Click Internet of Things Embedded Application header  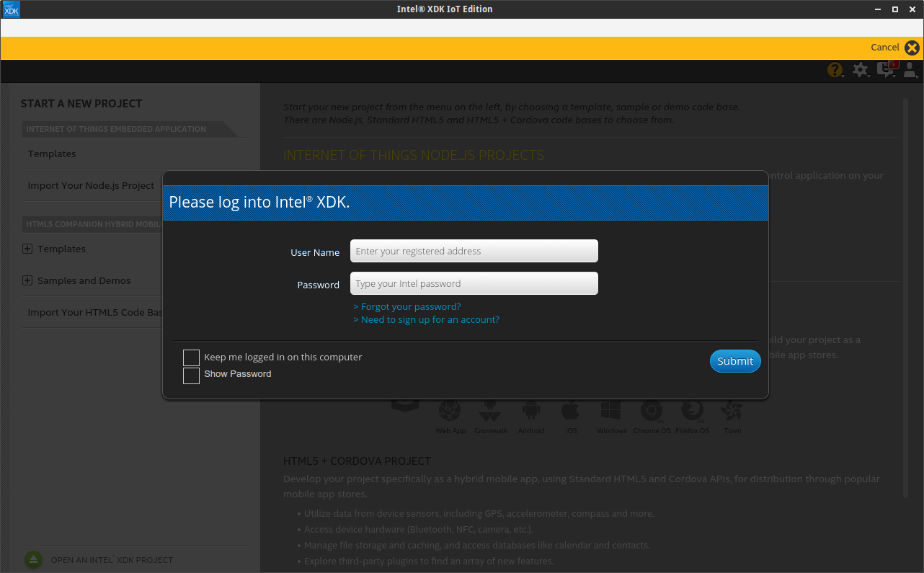[116, 129]
